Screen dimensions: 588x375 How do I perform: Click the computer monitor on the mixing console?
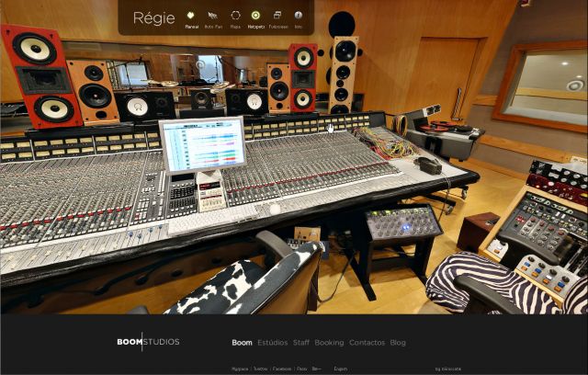pos(201,144)
